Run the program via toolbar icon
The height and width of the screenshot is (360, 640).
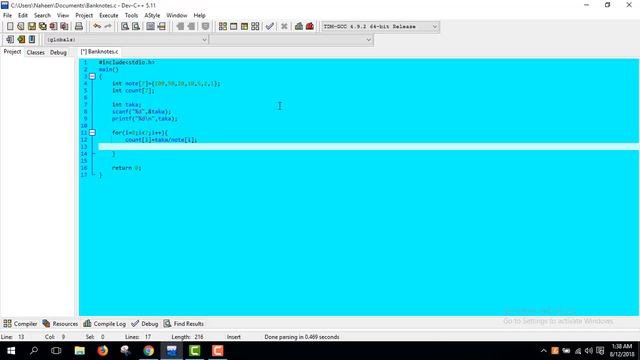(x=233, y=27)
